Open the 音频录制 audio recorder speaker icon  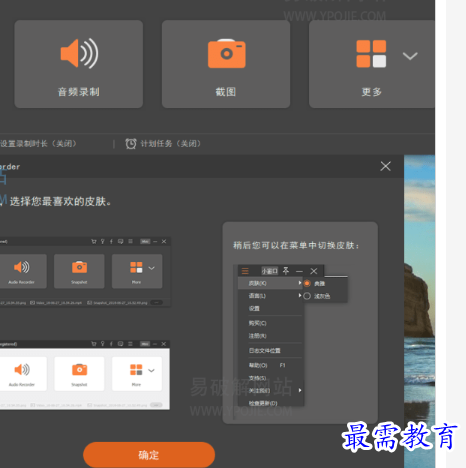[79, 54]
